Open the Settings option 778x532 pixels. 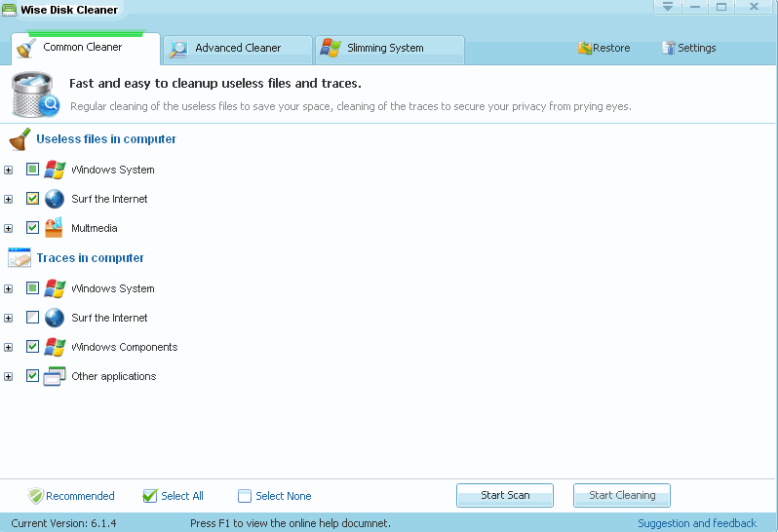click(x=689, y=48)
